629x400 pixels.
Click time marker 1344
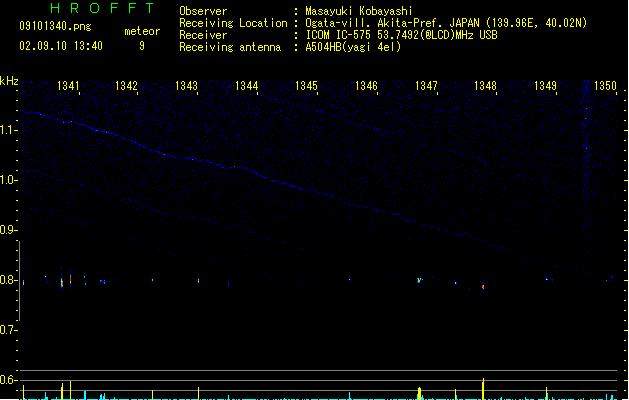click(x=246, y=86)
